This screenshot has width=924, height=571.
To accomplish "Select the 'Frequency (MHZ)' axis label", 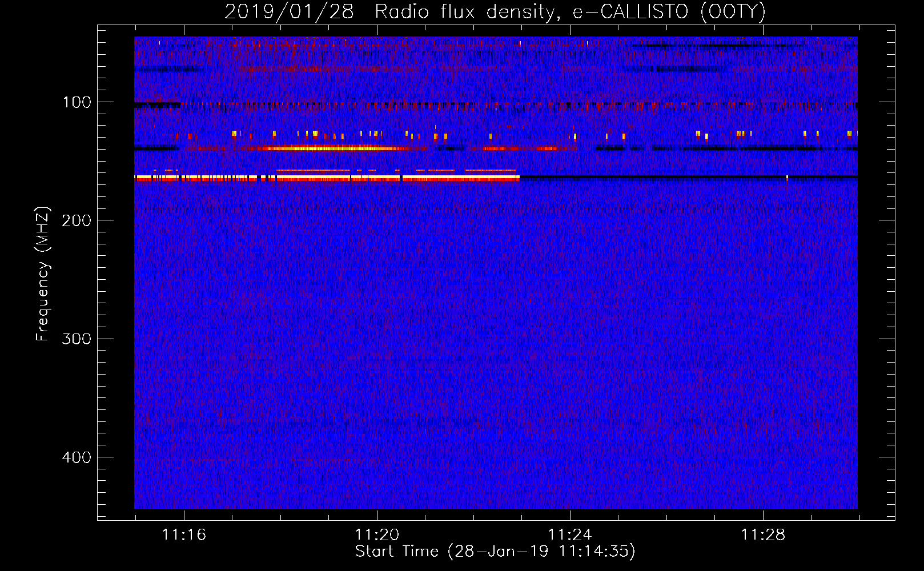I will coord(43,274).
